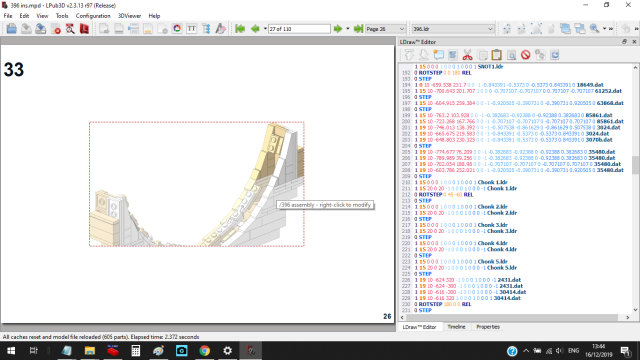Open Chrome from the taskbar

[x=204, y=351]
